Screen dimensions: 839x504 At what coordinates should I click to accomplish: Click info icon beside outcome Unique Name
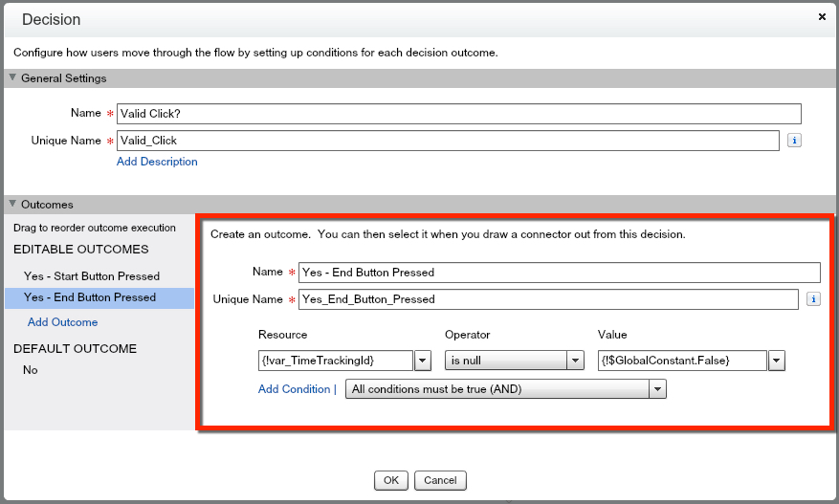[813, 299]
